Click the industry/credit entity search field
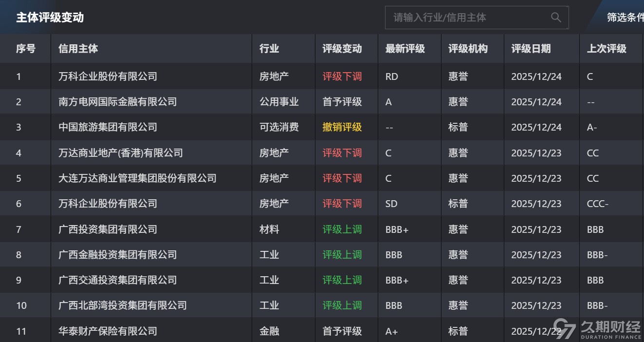The width and height of the screenshot is (644, 342). pyautogui.click(x=467, y=18)
